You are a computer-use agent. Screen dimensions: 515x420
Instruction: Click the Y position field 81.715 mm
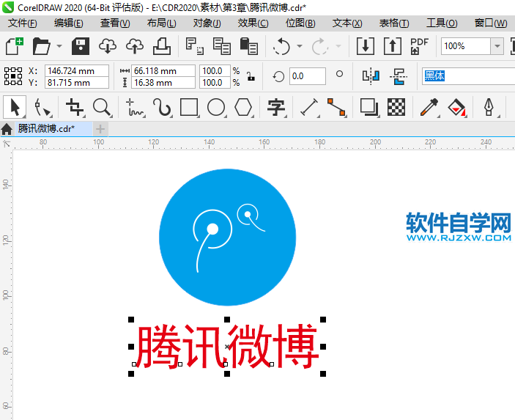pos(76,83)
